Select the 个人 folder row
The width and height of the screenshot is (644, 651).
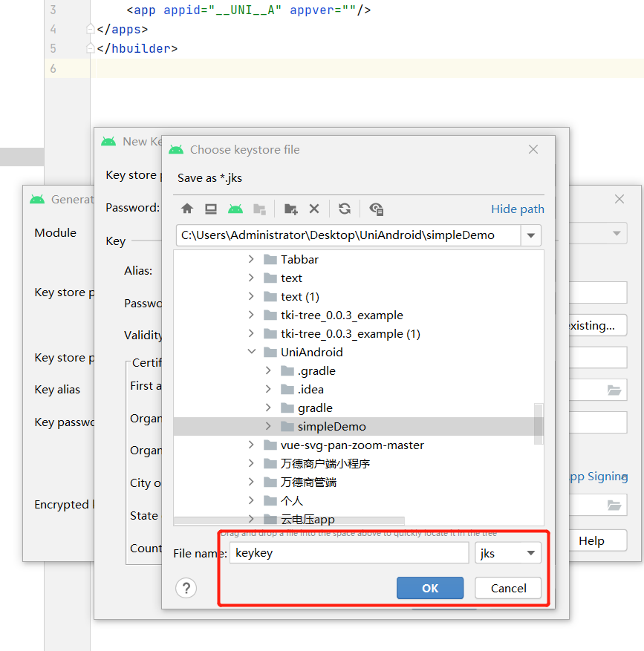click(358, 500)
